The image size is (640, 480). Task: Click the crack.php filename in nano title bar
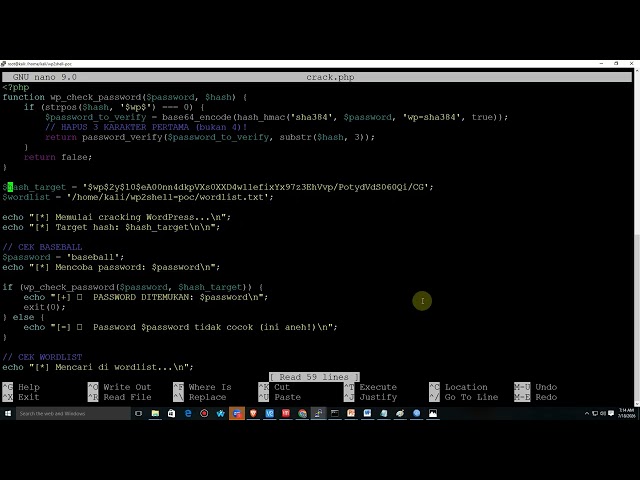point(330,77)
